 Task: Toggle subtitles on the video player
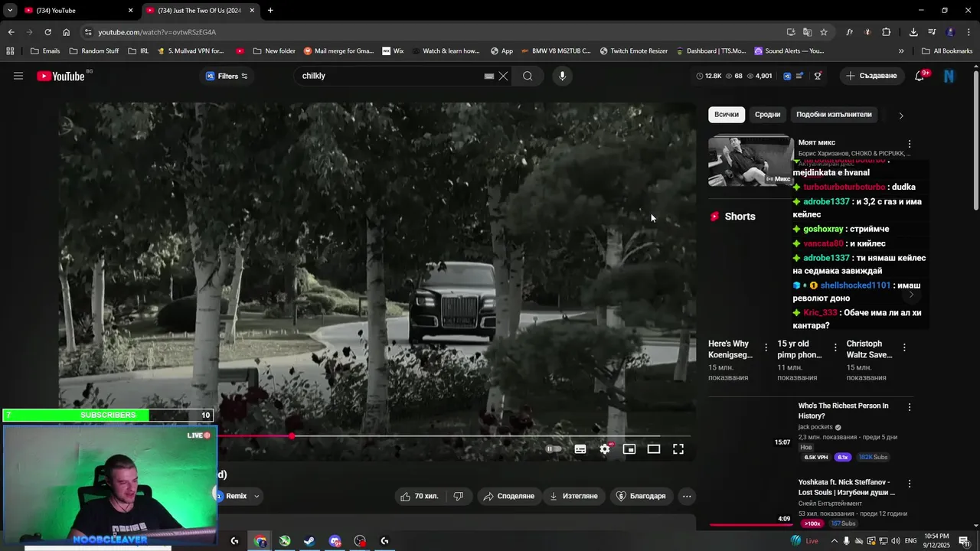coord(580,449)
